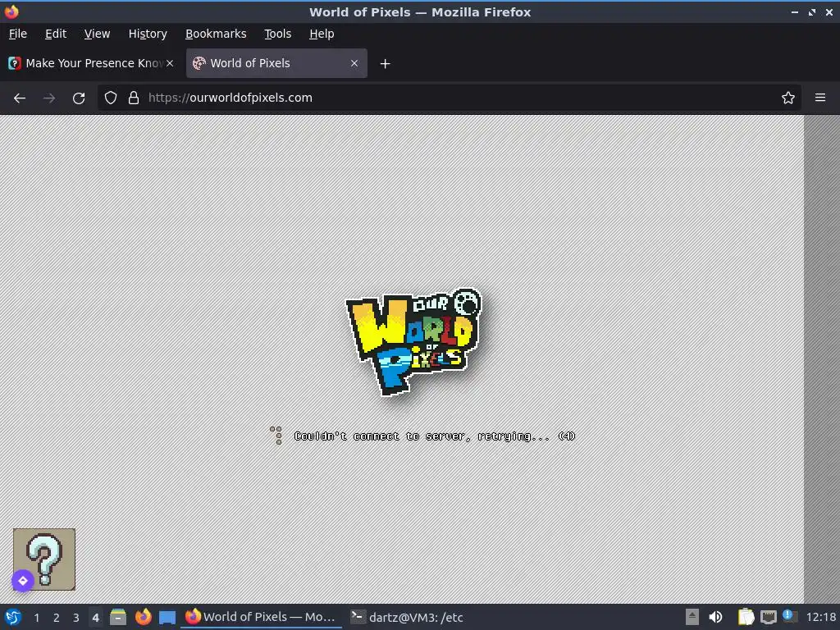840x630 pixels.
Task: Switch to workspace 1 in the taskbar
Action: [x=36, y=618]
